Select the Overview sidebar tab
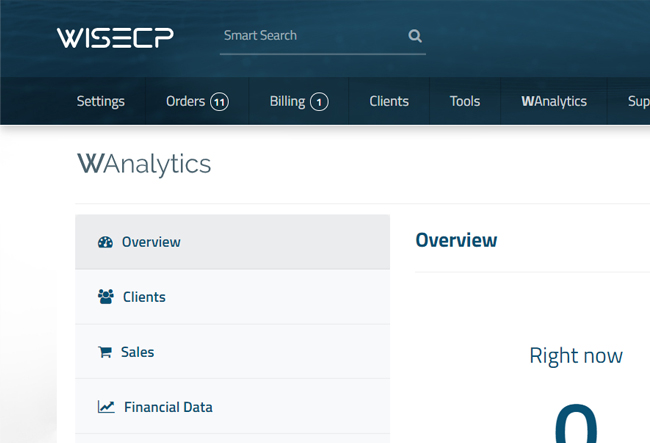This screenshot has height=443, width=650. pos(233,242)
